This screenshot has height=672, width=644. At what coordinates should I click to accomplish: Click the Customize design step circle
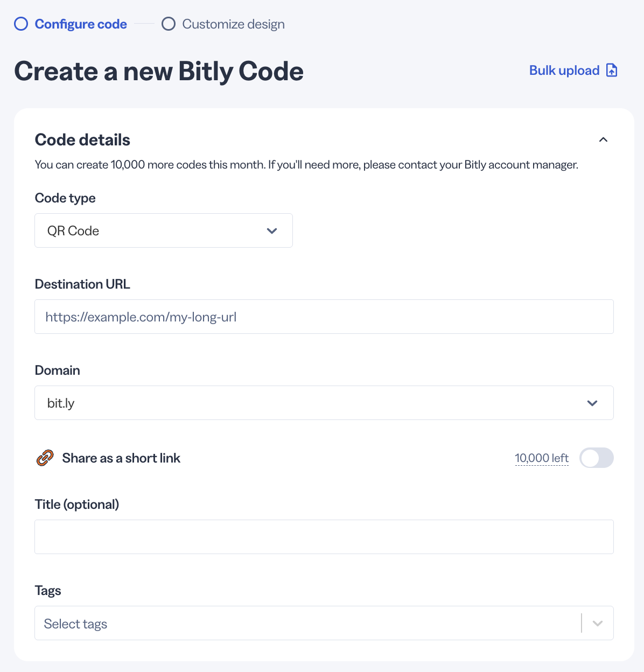click(x=169, y=24)
